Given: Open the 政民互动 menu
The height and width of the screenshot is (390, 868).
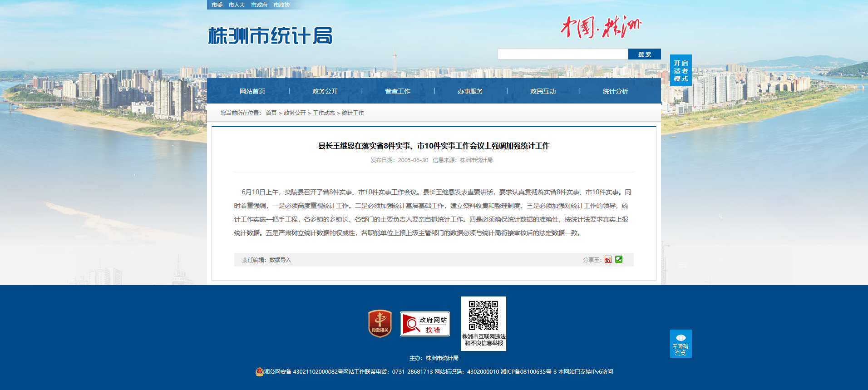Looking at the screenshot, I should pyautogui.click(x=543, y=91).
